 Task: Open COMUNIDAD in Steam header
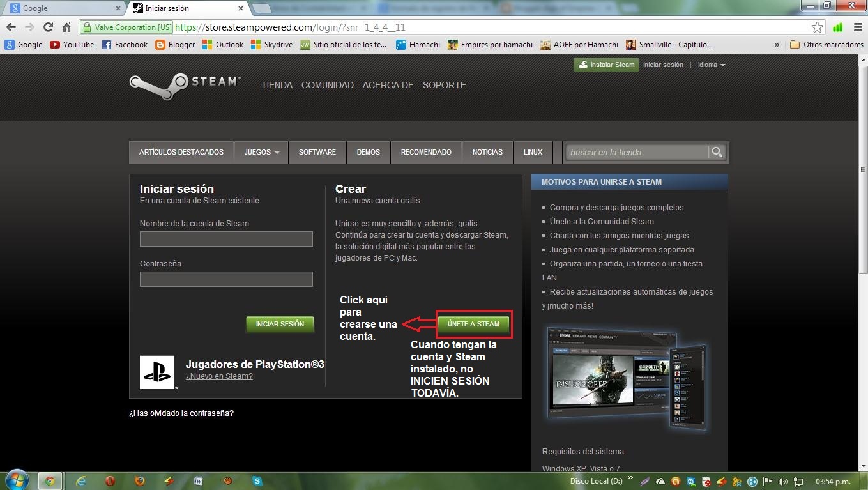coord(328,85)
